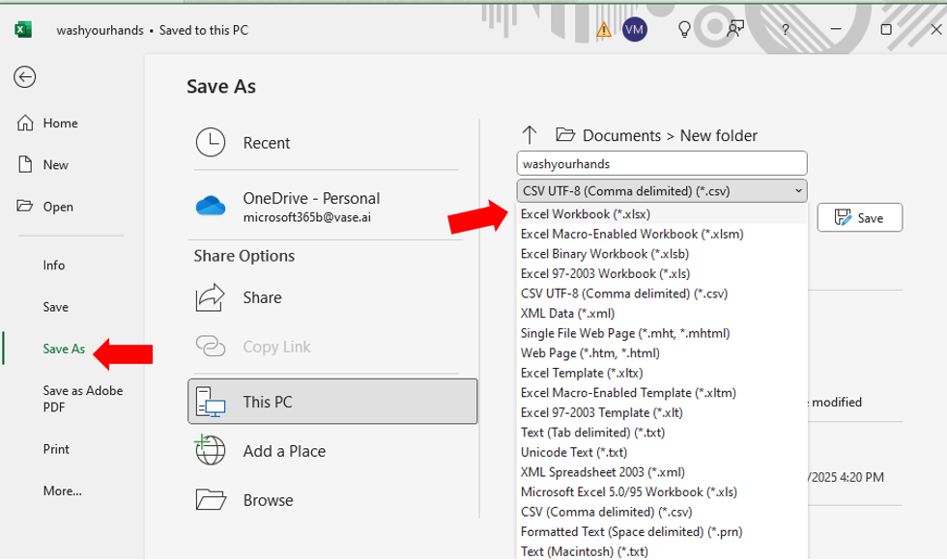Choose Save in the left menu
The width and height of the screenshot is (947, 560).
click(56, 307)
